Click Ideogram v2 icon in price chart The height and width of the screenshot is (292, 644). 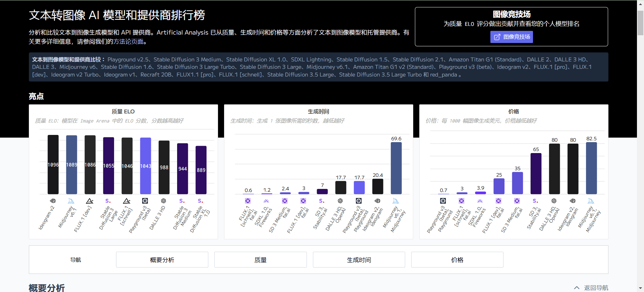pyautogui.click(x=573, y=201)
